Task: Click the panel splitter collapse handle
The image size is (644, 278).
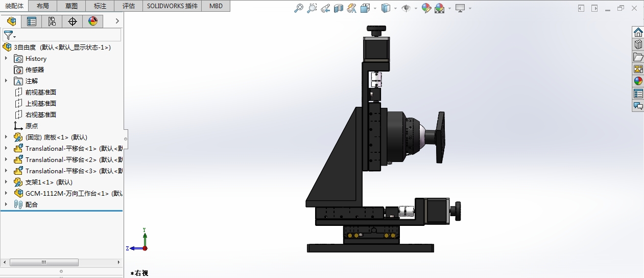Action: click(x=126, y=138)
